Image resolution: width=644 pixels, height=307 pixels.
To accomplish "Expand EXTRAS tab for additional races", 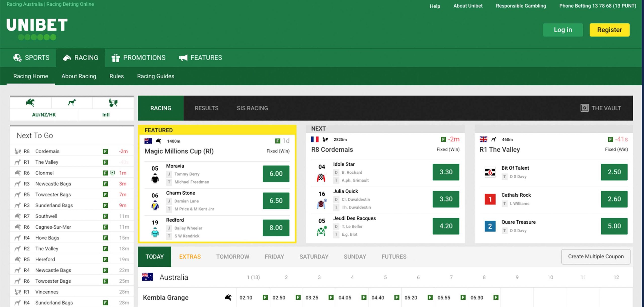I will [x=190, y=256].
